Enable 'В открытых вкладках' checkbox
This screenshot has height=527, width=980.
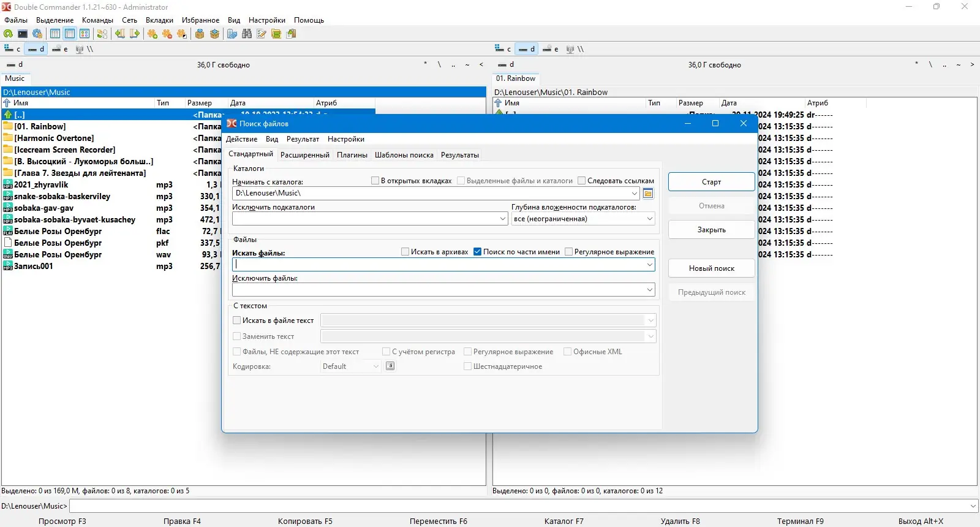tap(375, 181)
